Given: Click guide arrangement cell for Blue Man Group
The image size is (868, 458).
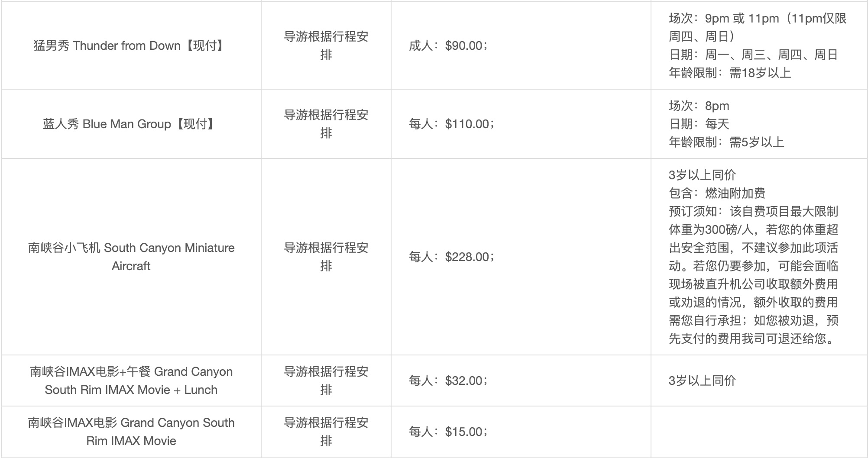Looking at the screenshot, I should 326,124.
